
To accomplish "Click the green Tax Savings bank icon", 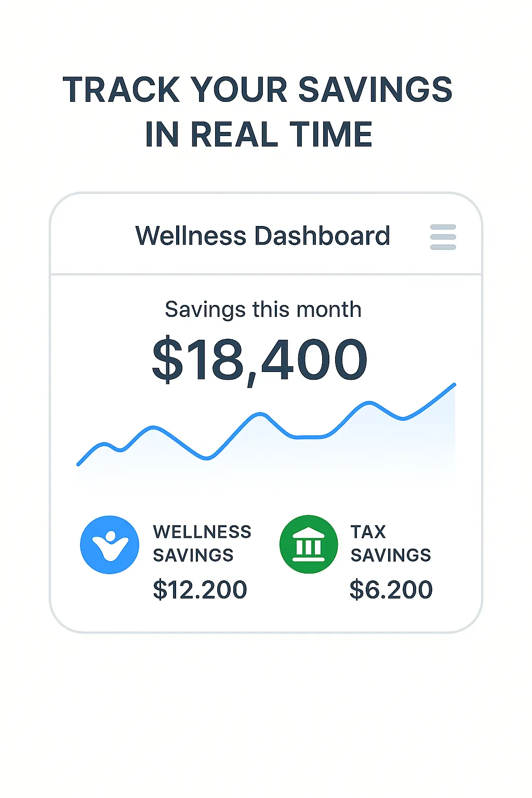I will [x=309, y=544].
